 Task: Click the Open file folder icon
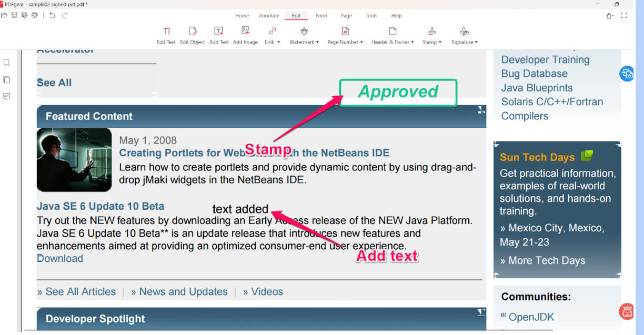coord(4,15)
